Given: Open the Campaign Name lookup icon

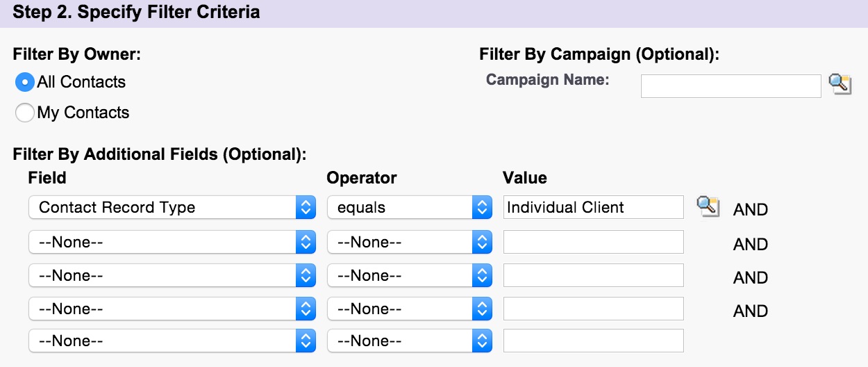Looking at the screenshot, I should 840,84.
